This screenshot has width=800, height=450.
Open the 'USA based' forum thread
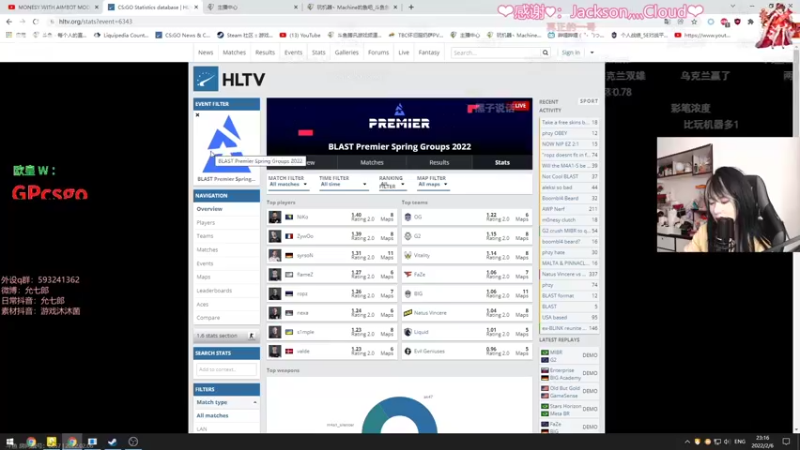pyautogui.click(x=569, y=317)
